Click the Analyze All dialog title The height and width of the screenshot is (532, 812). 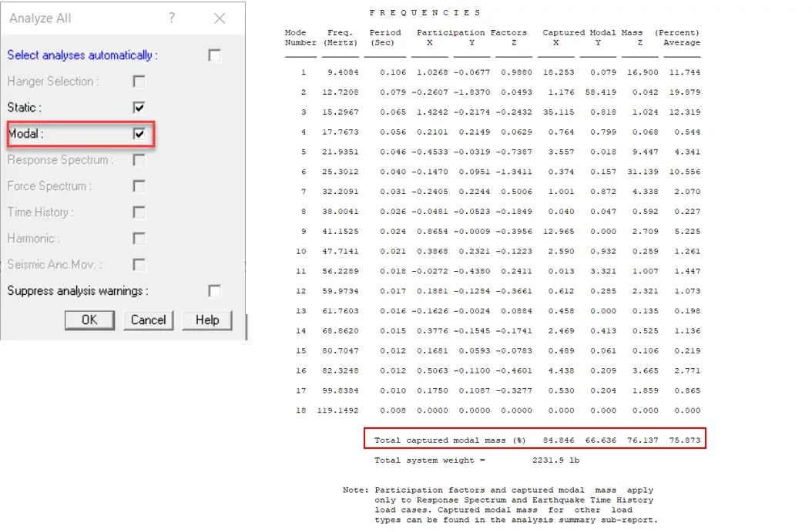click(x=40, y=18)
